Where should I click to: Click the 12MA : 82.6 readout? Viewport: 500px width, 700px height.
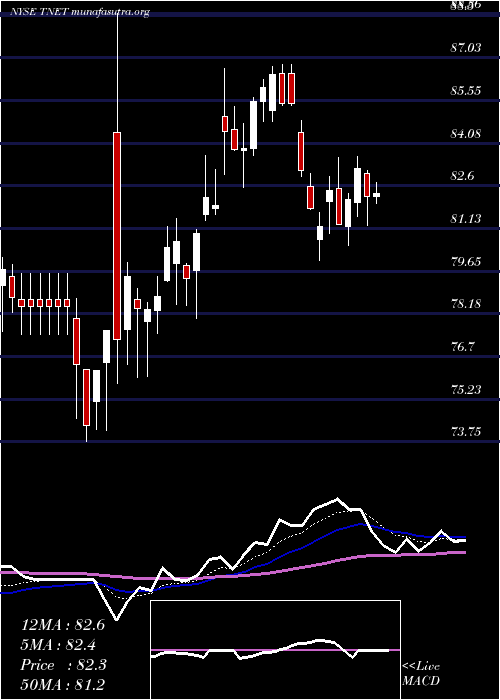pyautogui.click(x=63, y=625)
